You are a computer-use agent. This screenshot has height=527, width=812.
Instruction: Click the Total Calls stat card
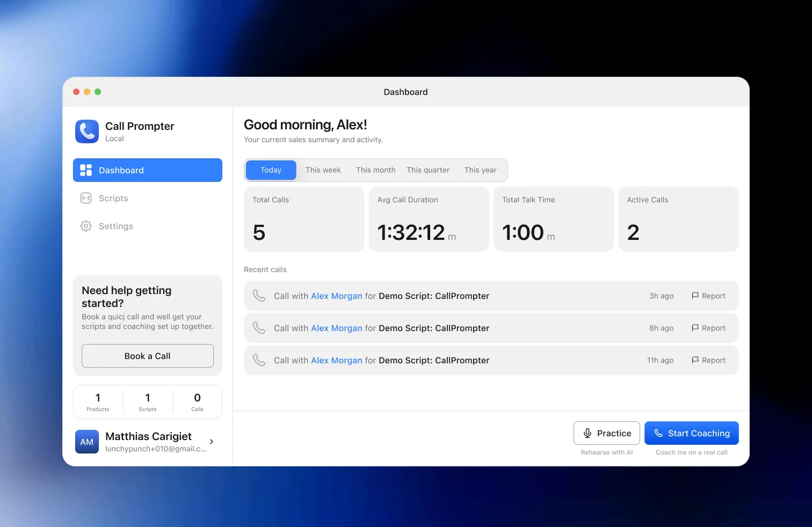[x=304, y=219]
